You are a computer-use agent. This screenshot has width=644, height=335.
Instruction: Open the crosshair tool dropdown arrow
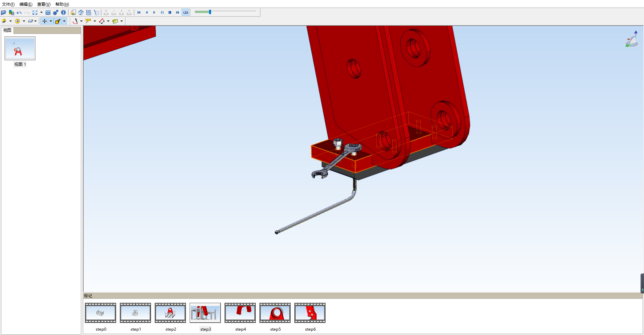pyautogui.click(x=51, y=21)
